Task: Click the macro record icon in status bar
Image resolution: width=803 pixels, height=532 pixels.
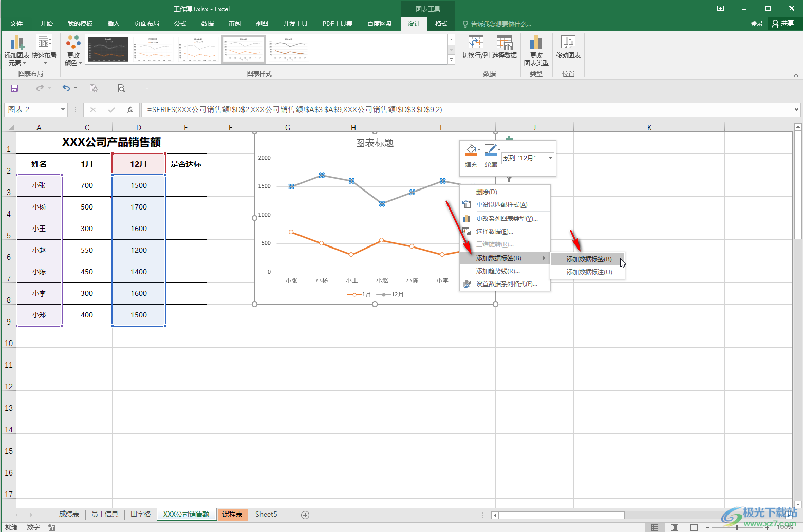Action: (52, 527)
